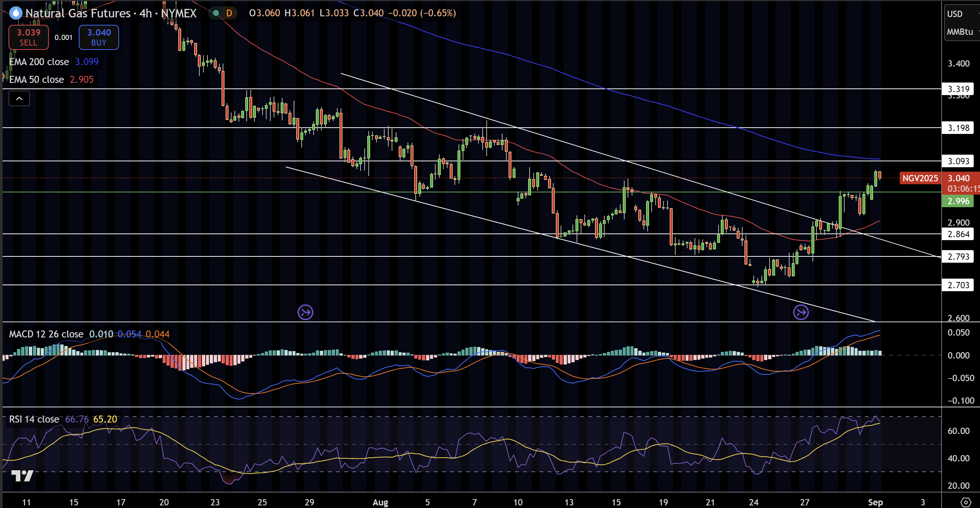Click the 0.001 spread value
The image size is (980, 508).
(x=64, y=37)
